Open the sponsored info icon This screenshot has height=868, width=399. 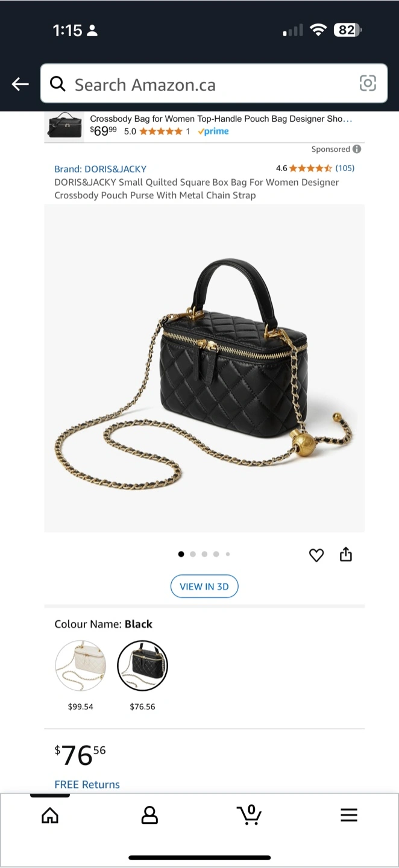pyautogui.click(x=357, y=149)
